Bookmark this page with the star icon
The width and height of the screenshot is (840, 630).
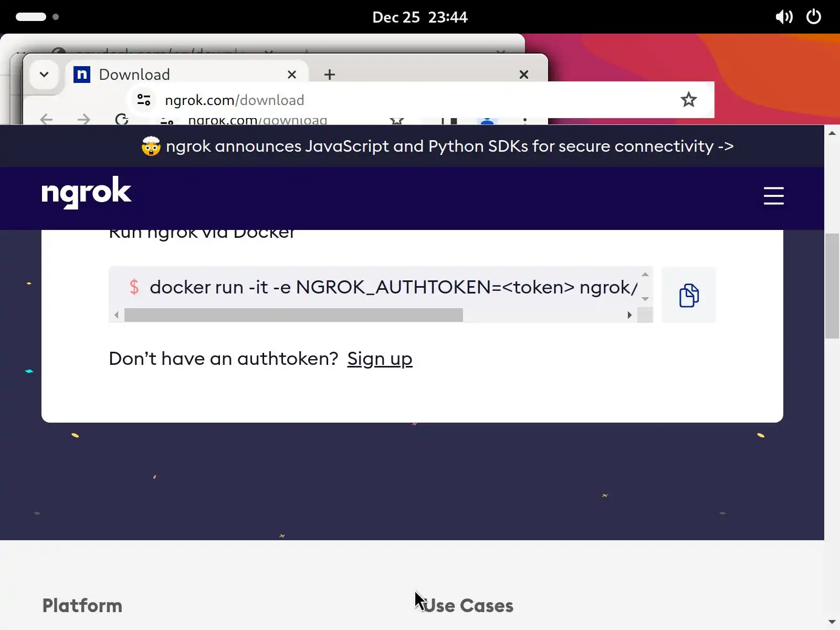pyautogui.click(x=688, y=100)
